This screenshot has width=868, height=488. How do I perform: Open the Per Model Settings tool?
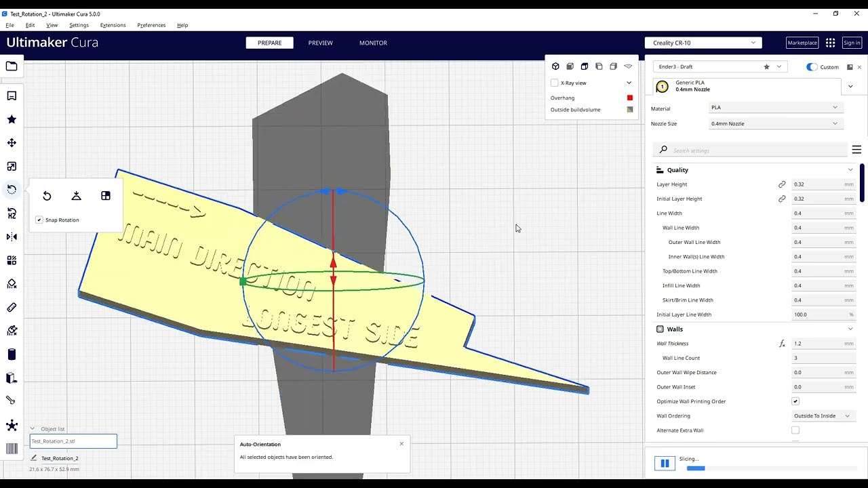point(12,260)
